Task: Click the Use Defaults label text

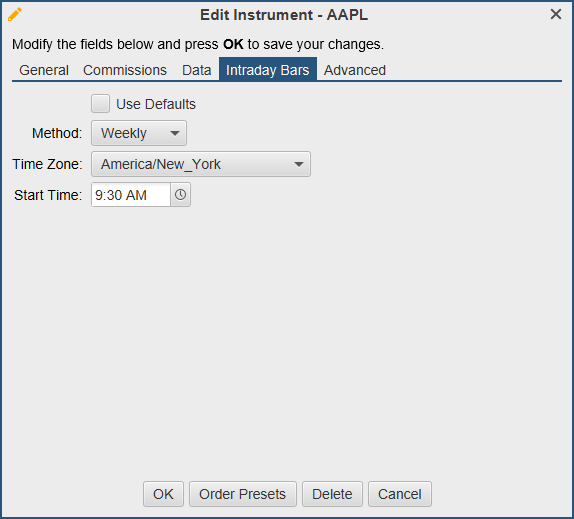Action: [156, 104]
